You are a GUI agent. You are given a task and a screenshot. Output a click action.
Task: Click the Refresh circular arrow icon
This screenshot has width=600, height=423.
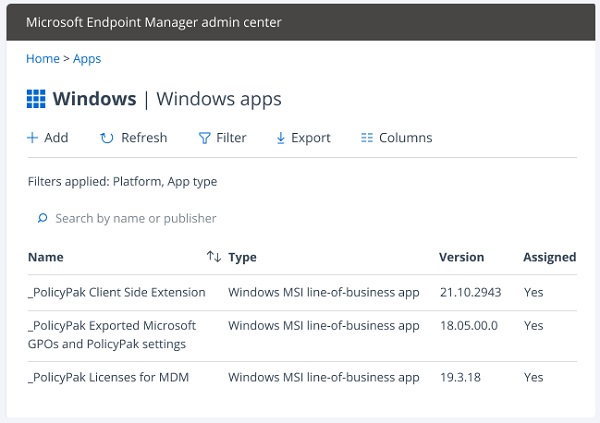[107, 138]
